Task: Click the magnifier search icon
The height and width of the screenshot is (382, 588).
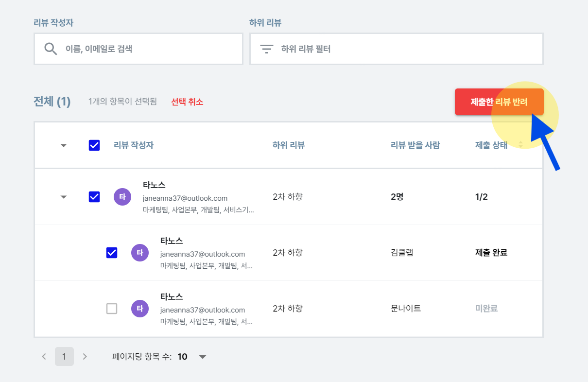Action: (x=51, y=49)
